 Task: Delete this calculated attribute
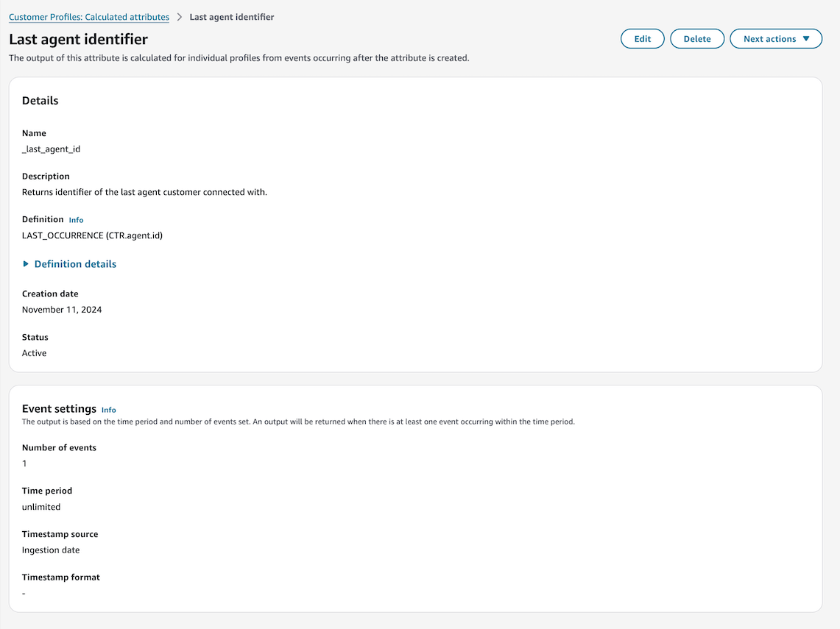pos(696,39)
